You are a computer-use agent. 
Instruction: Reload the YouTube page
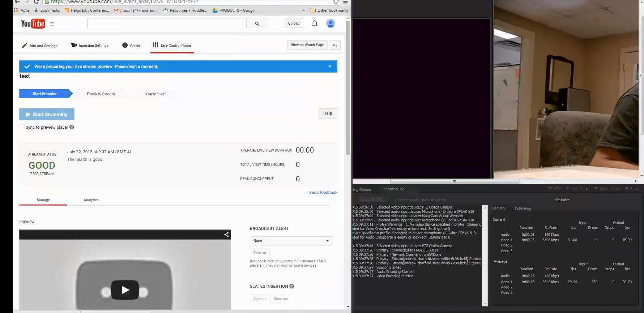pos(36,2)
